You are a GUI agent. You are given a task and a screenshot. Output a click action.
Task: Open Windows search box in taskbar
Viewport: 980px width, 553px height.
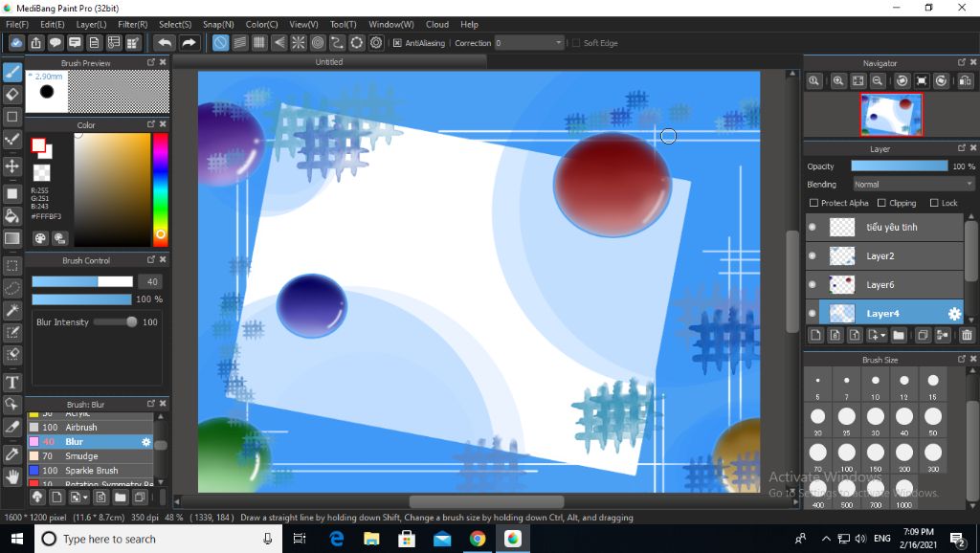tap(156, 539)
